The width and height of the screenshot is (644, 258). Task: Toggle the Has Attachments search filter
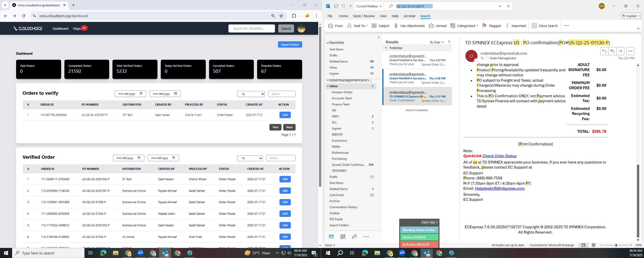coord(409,26)
